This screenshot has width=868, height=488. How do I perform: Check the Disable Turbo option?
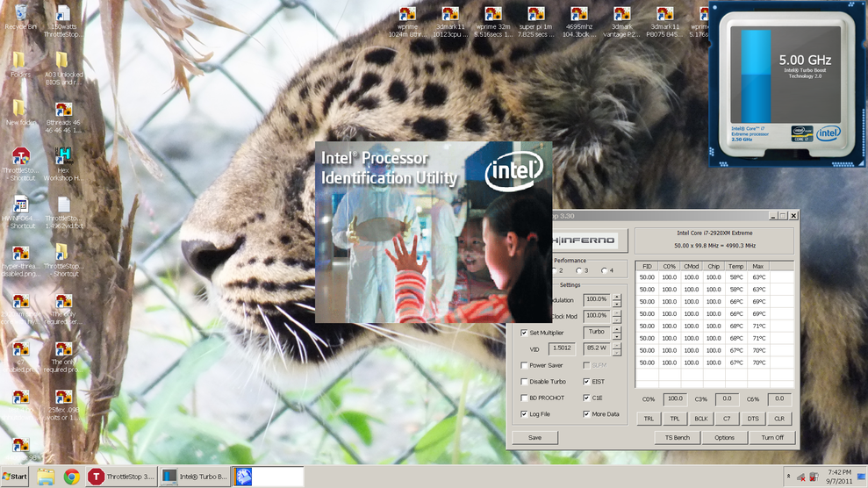[x=524, y=381]
